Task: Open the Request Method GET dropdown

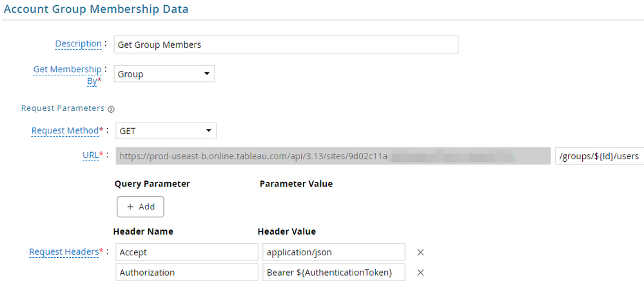Action: pyautogui.click(x=166, y=131)
